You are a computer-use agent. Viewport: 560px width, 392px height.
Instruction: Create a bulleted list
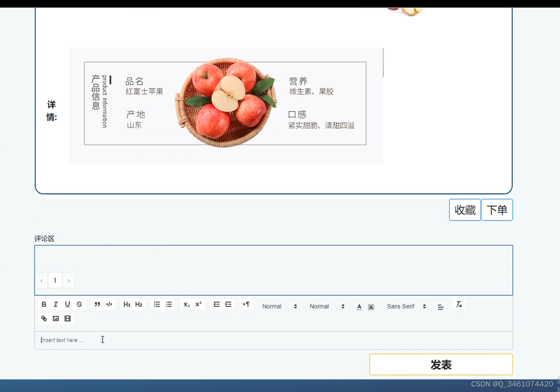click(x=169, y=305)
